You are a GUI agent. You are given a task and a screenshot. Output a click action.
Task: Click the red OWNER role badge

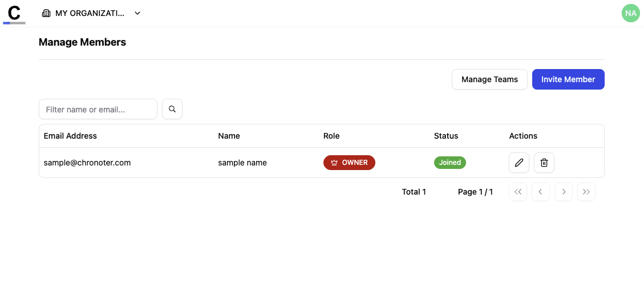tap(349, 163)
